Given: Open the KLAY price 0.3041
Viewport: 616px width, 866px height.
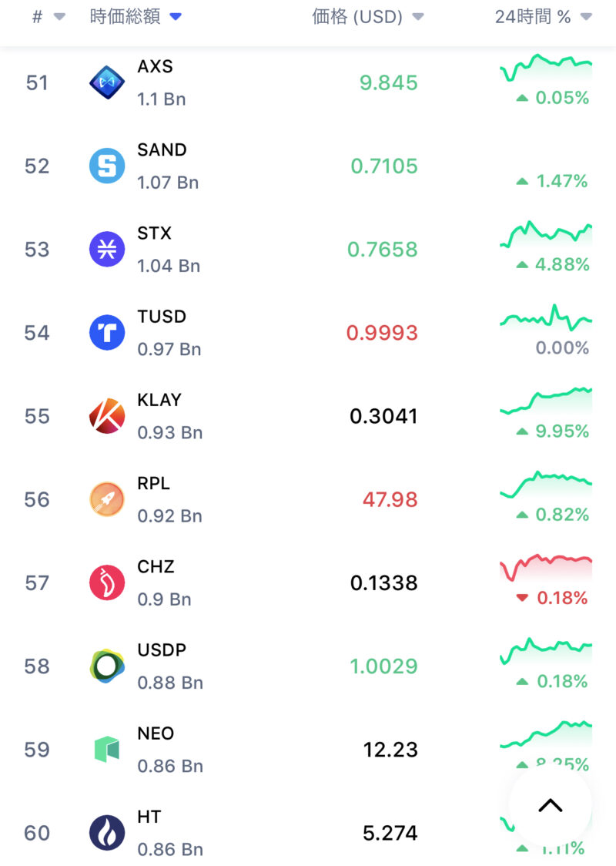Looking at the screenshot, I should 383,416.
